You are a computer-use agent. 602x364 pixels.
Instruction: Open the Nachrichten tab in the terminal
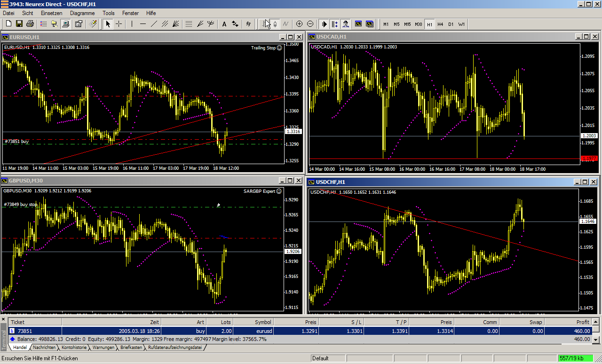click(44, 348)
